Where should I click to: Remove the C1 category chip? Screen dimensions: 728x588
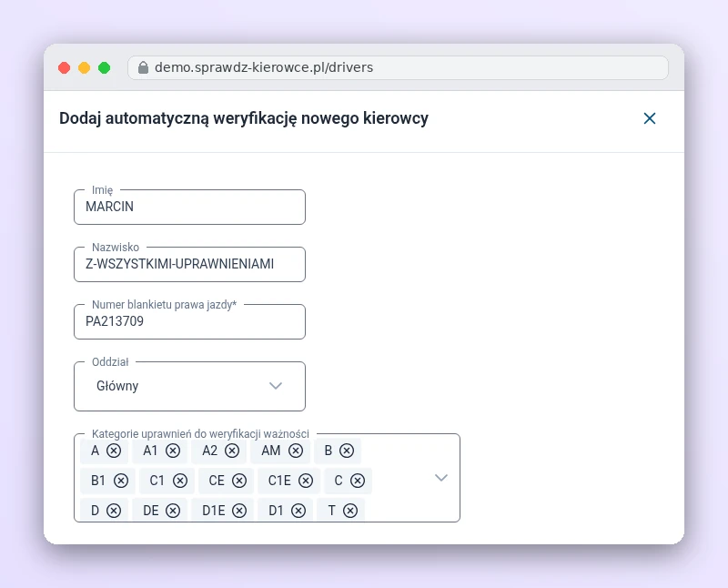180,481
